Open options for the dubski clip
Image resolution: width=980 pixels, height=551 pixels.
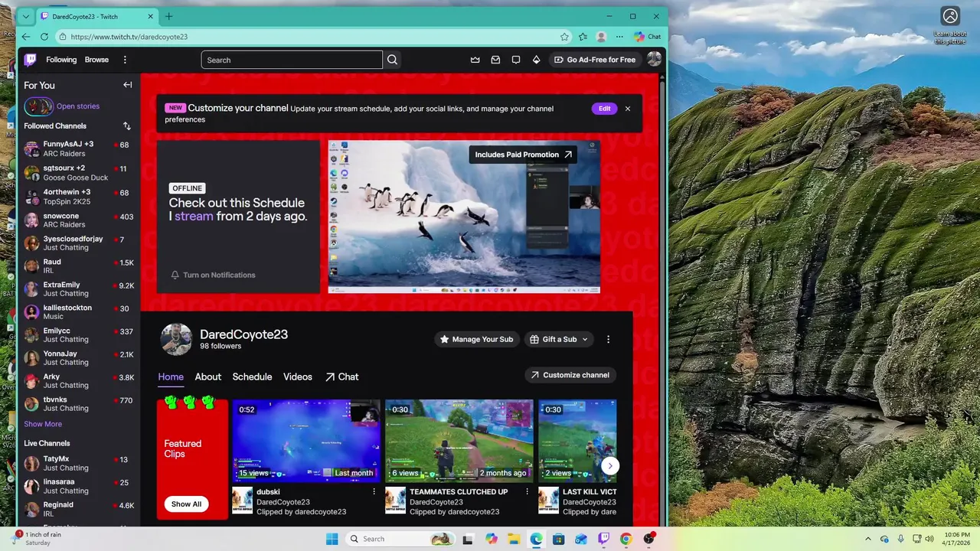pyautogui.click(x=374, y=491)
